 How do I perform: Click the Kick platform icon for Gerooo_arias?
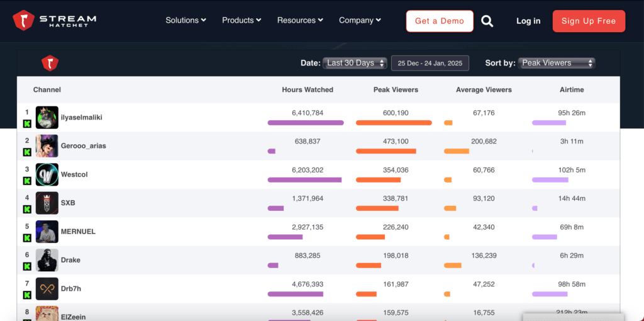[x=27, y=152]
